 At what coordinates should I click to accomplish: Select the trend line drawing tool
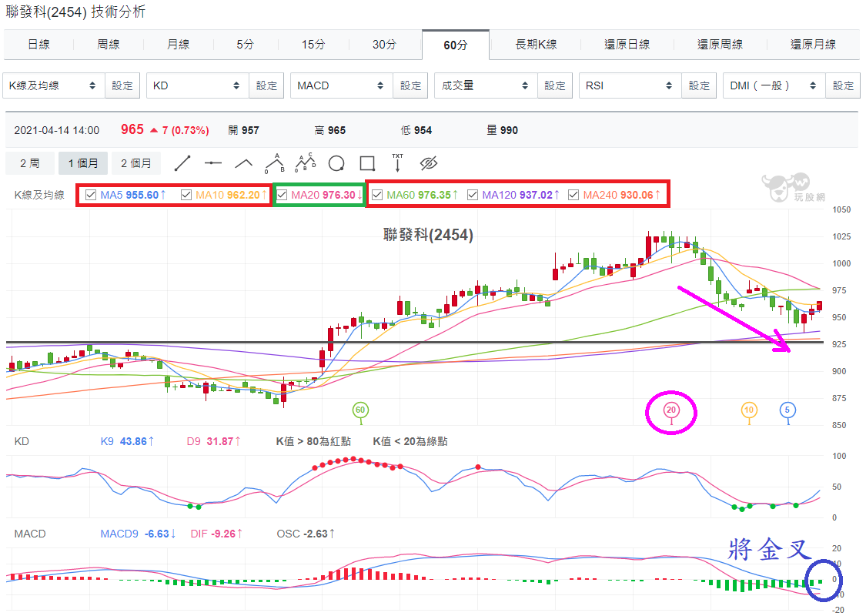point(182,163)
